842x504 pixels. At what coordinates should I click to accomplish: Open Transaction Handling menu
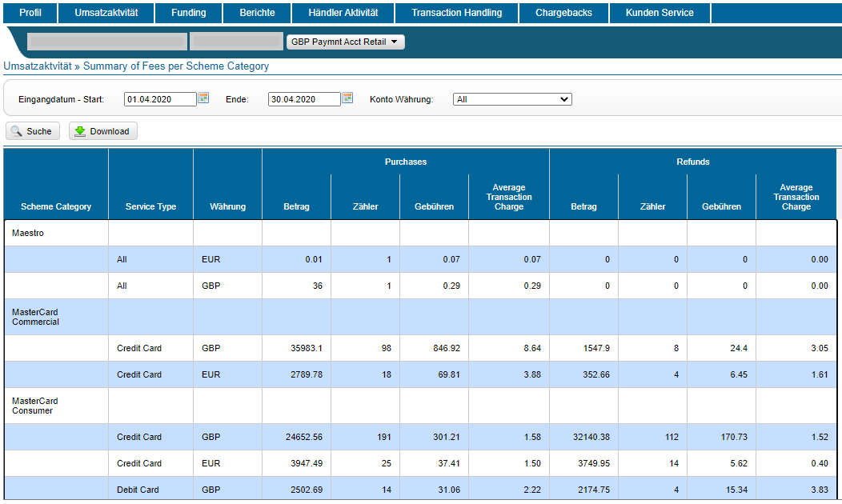click(456, 13)
